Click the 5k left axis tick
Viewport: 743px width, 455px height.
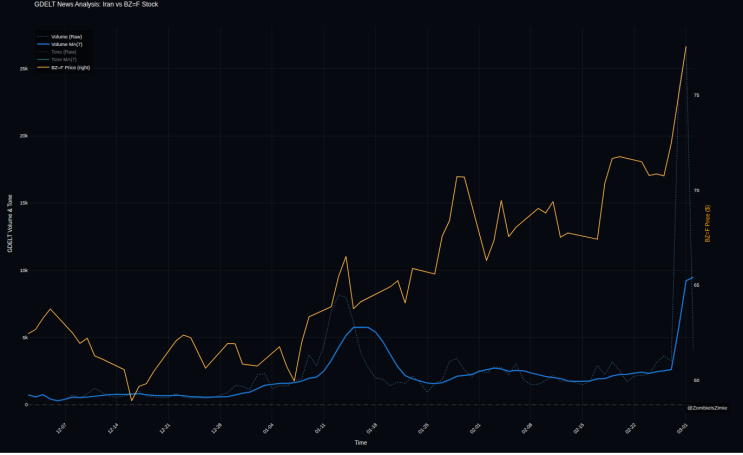25,338
